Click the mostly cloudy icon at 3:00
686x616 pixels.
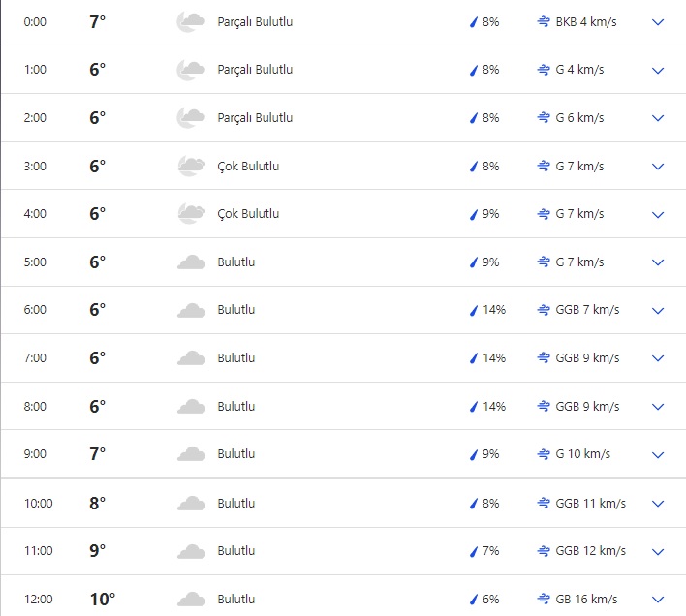pyautogui.click(x=191, y=167)
